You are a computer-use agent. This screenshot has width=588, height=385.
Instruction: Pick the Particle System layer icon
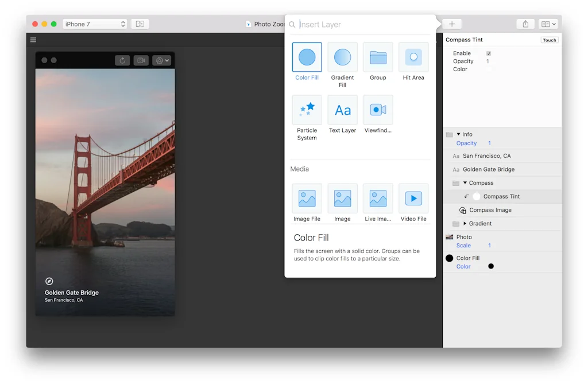click(307, 110)
